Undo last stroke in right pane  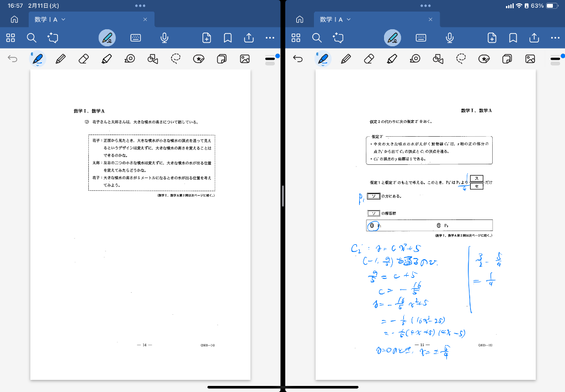298,59
